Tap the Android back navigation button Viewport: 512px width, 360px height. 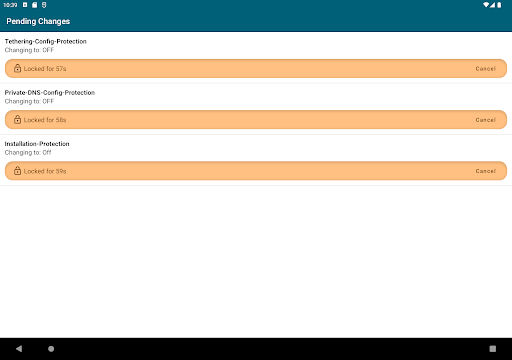[19, 349]
